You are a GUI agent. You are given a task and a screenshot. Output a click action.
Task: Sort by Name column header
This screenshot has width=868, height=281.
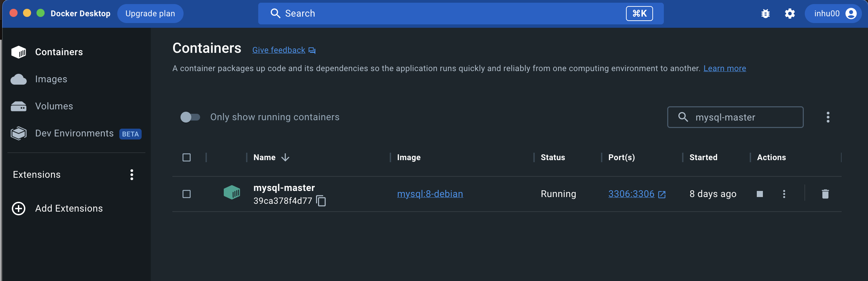(264, 157)
